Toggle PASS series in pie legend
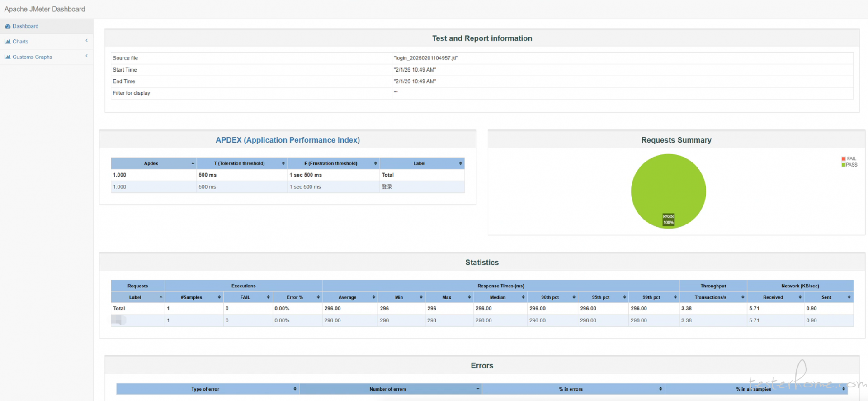The height and width of the screenshot is (401, 868). coord(849,165)
